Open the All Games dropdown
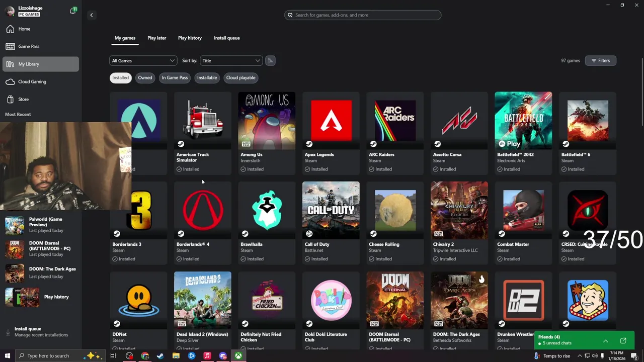 point(143,60)
